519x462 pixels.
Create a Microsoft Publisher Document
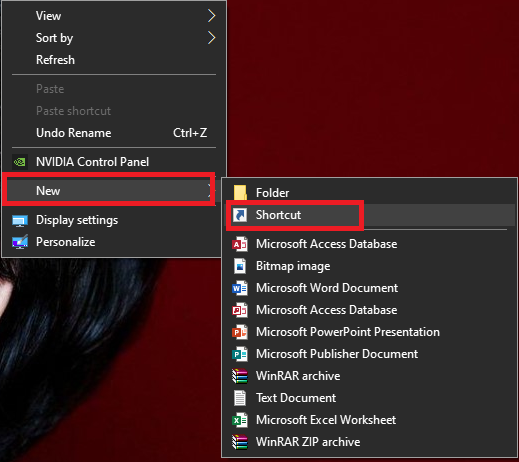coord(369,354)
